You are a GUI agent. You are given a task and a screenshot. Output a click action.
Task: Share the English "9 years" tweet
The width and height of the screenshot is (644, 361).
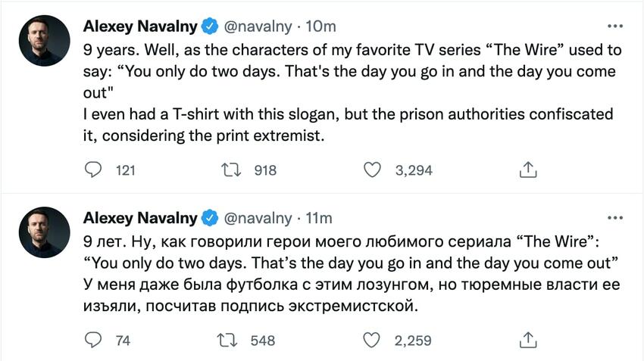(528, 170)
